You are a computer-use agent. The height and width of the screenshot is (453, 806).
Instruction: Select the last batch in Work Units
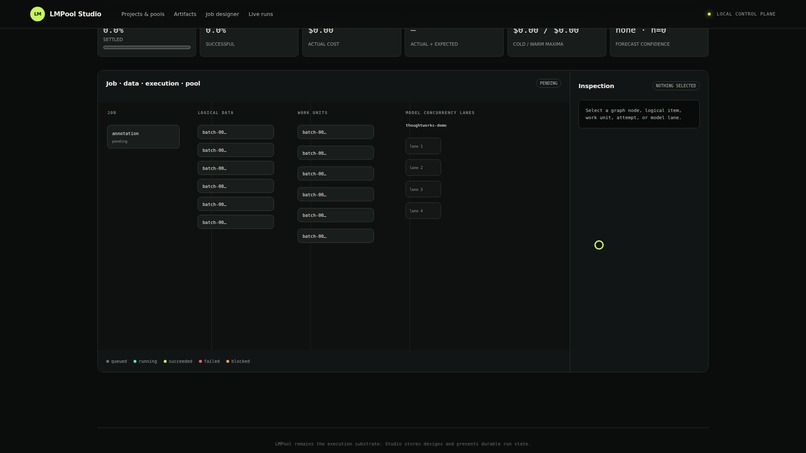click(336, 236)
